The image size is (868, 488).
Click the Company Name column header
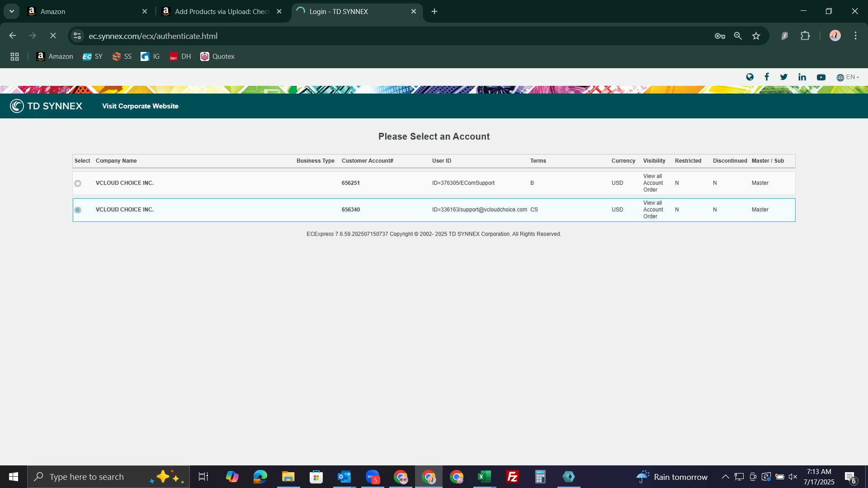(116, 161)
